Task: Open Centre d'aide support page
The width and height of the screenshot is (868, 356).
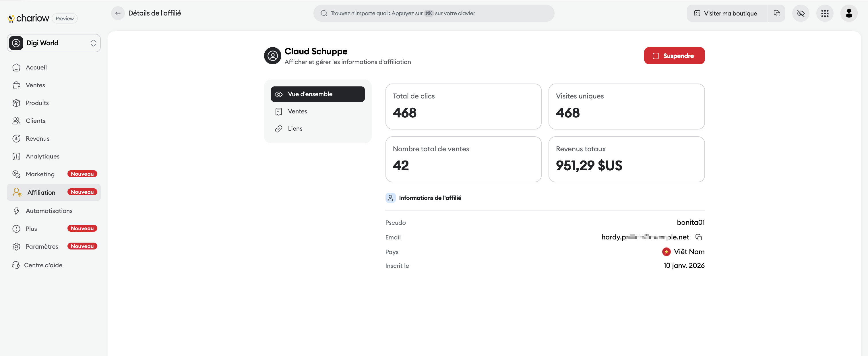Action: click(x=43, y=265)
